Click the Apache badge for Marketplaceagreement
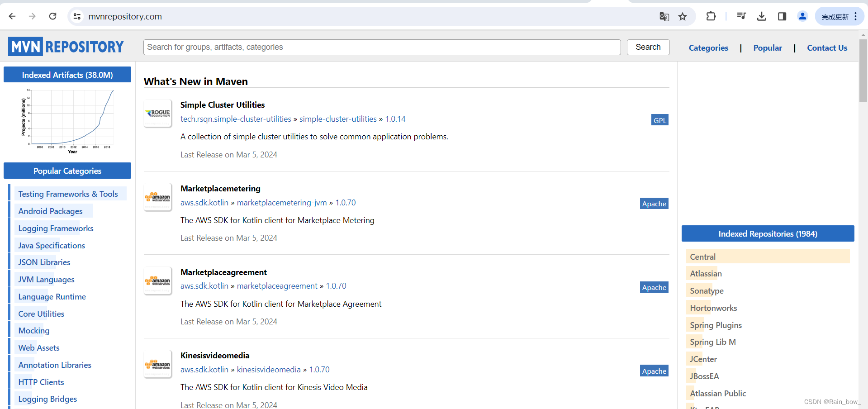 click(x=654, y=287)
